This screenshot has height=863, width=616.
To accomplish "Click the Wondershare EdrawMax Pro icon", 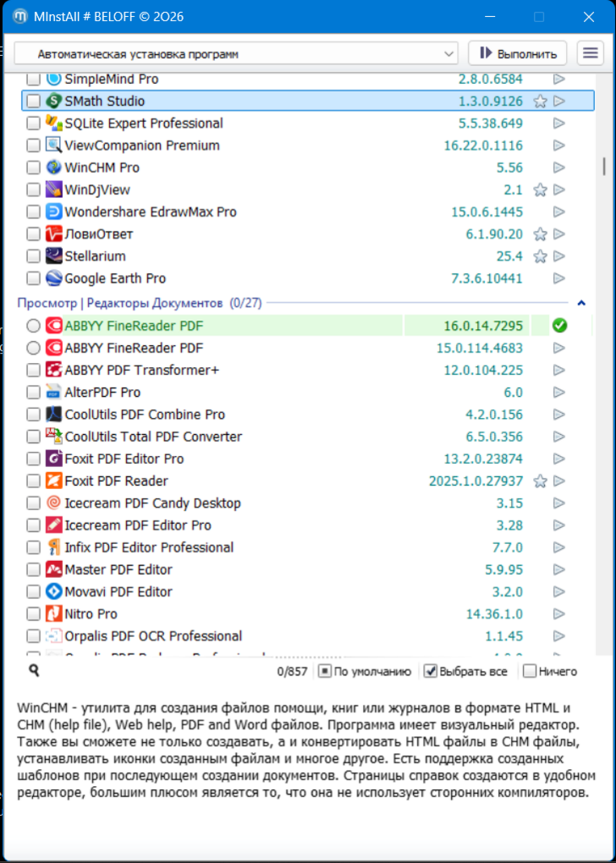I will point(53,212).
